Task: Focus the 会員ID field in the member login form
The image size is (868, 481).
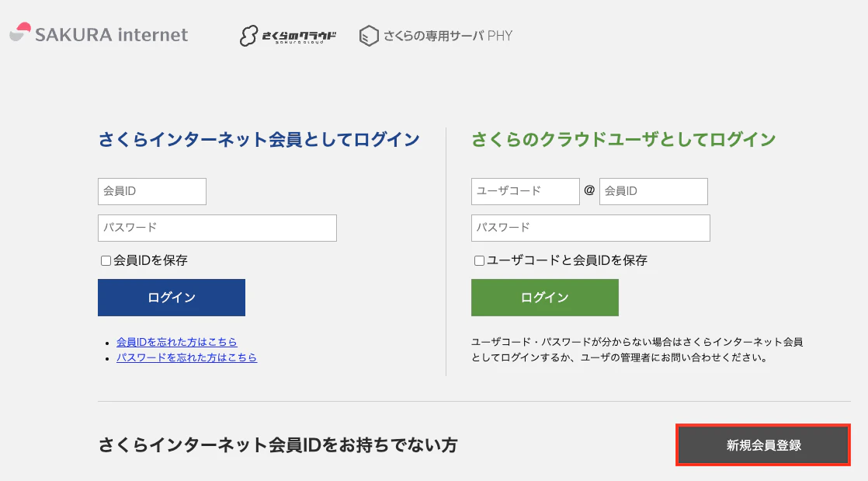Action: [151, 191]
